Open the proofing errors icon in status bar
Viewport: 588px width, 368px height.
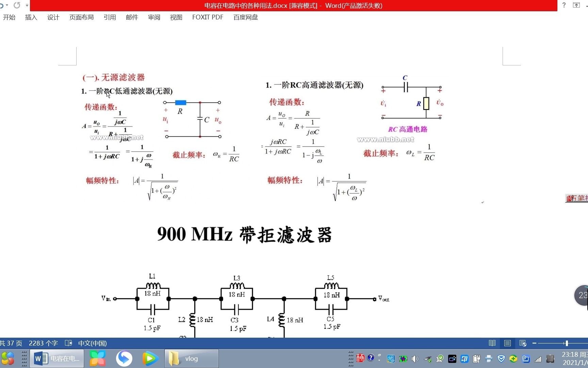[69, 343]
